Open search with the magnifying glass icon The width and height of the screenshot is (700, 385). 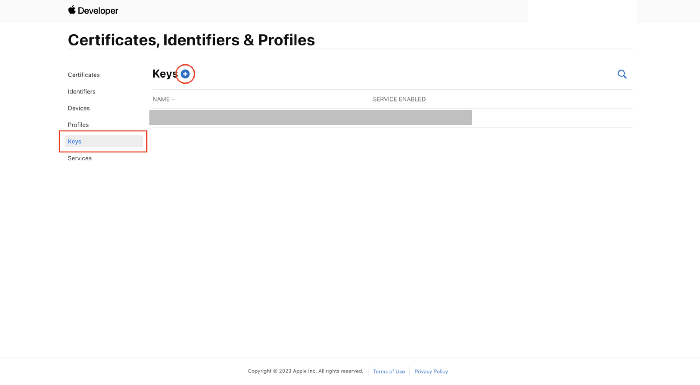tap(622, 74)
